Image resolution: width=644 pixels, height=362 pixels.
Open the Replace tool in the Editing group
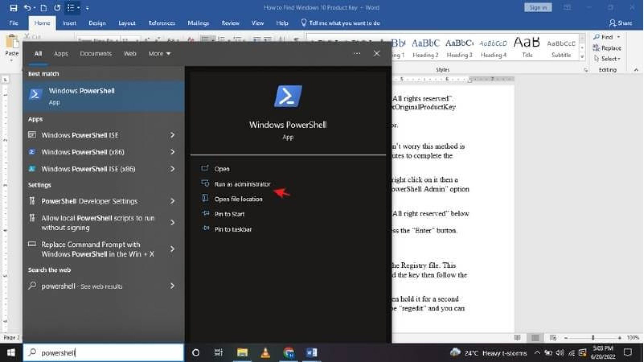click(610, 48)
